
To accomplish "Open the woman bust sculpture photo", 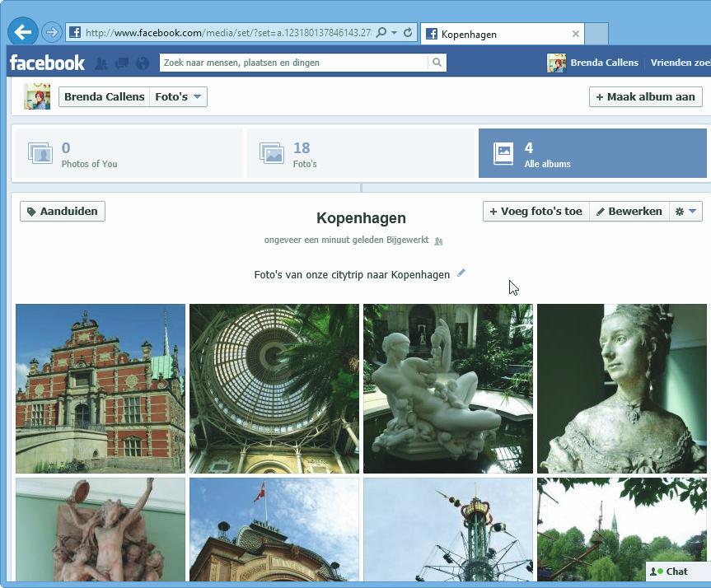I will click(622, 389).
